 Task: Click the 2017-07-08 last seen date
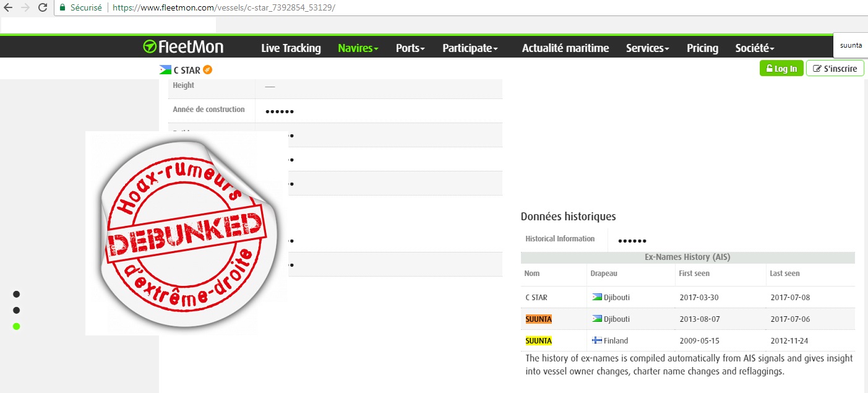[x=790, y=297]
